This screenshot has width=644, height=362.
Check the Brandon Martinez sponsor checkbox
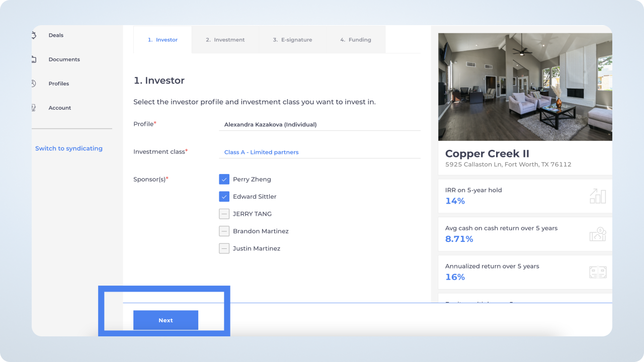(224, 231)
